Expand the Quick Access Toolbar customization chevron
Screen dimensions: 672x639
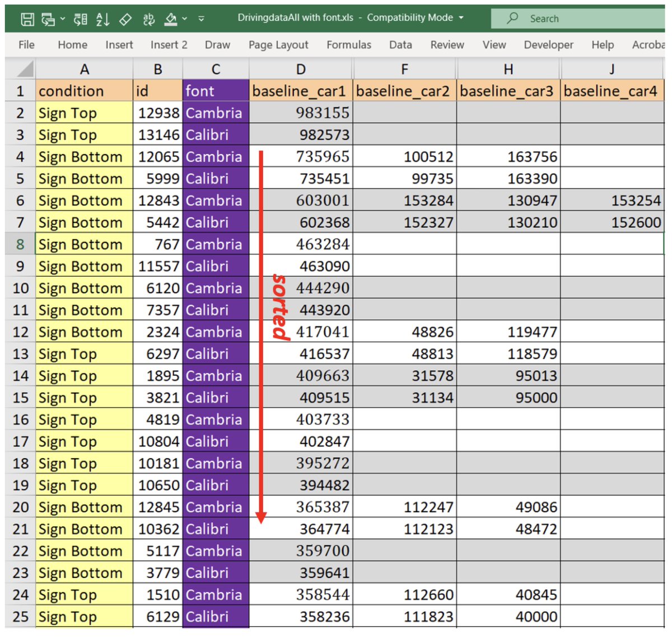[201, 18]
